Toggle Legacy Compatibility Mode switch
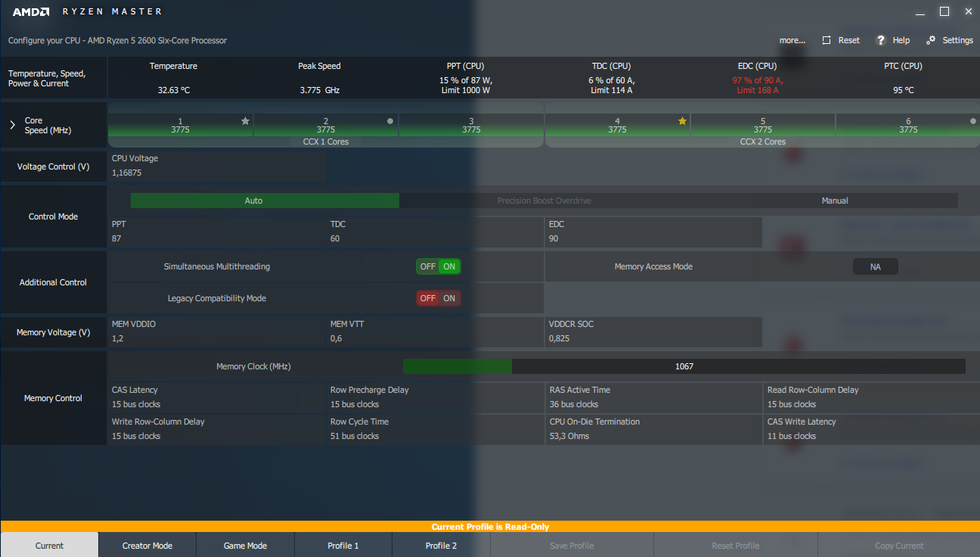This screenshot has height=557, width=980. 439,298
